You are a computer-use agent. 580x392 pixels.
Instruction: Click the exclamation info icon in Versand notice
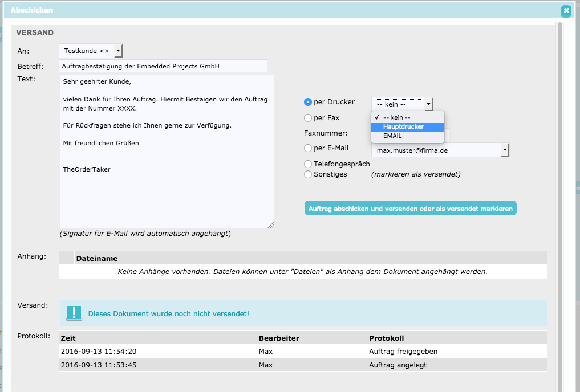pyautogui.click(x=74, y=313)
